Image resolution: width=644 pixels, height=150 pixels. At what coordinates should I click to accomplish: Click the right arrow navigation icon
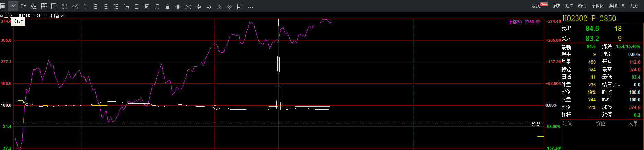[x=209, y=6]
